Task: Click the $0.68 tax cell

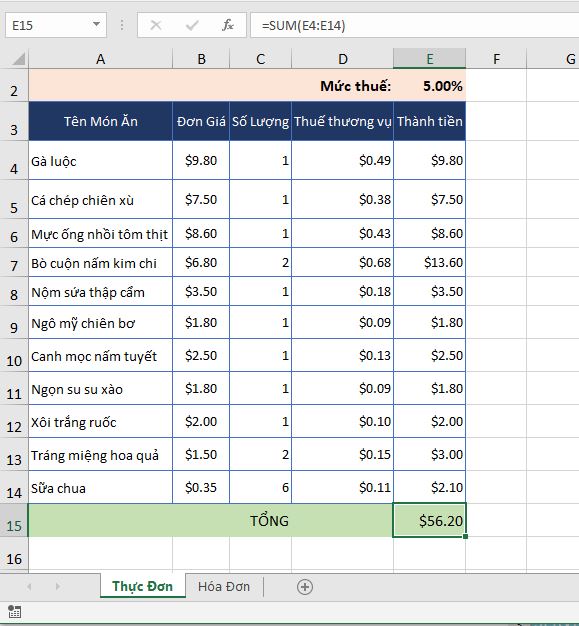Action: [x=343, y=262]
